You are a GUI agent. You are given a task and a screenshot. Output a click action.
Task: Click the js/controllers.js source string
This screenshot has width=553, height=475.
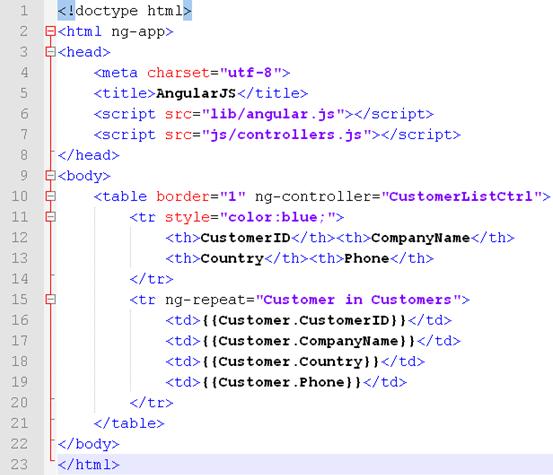click(x=286, y=135)
